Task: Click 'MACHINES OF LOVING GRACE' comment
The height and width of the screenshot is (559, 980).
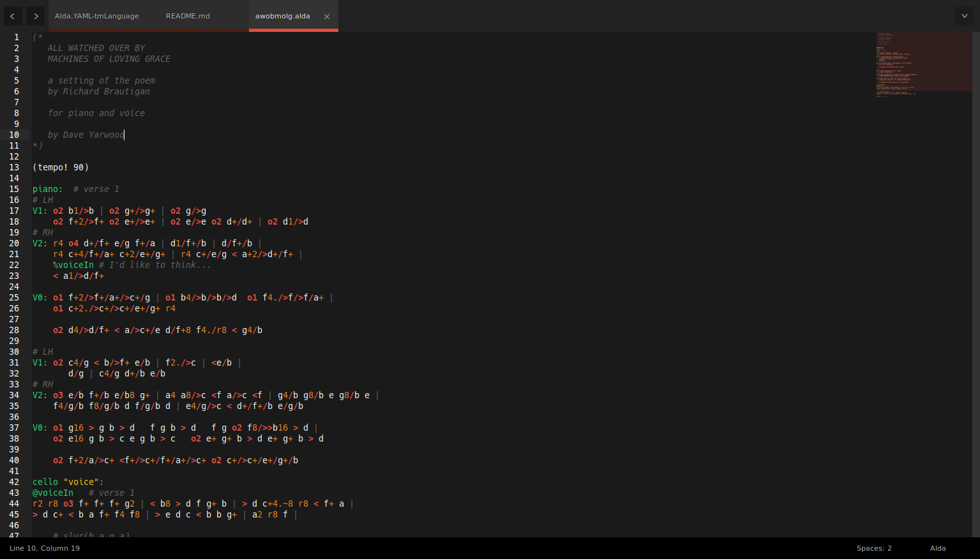Action: (109, 59)
